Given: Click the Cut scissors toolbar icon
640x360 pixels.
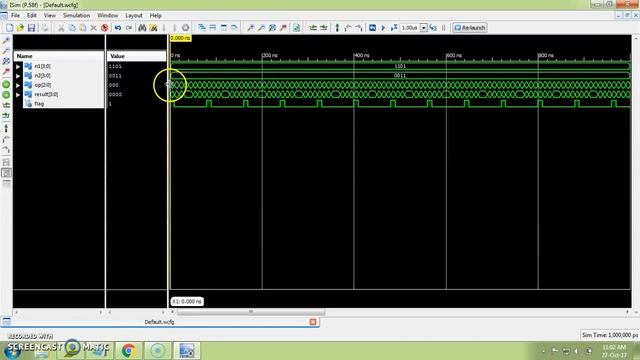Looking at the screenshot, I should tap(61, 28).
